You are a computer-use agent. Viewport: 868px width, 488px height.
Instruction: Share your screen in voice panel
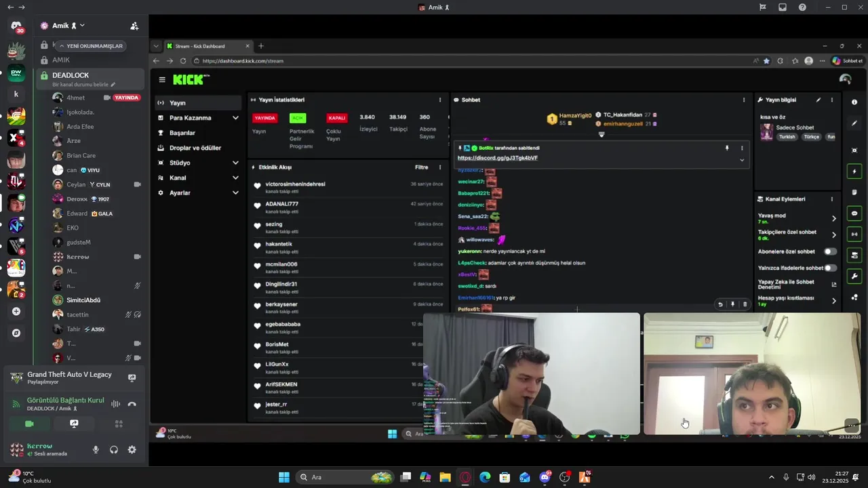[74, 424]
